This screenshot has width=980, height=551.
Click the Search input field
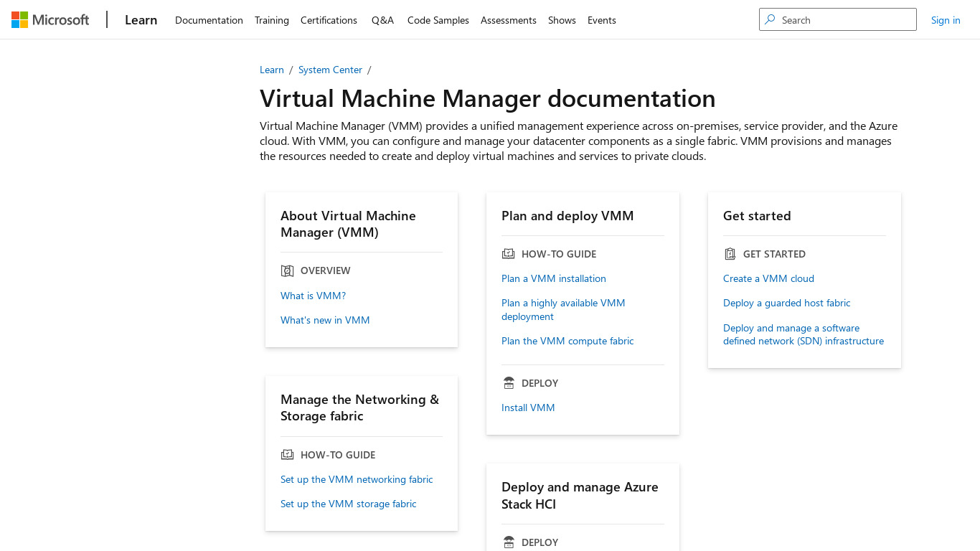[x=838, y=19]
